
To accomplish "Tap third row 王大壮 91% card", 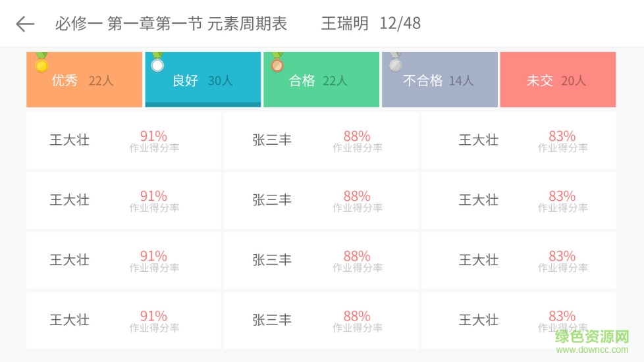I will pos(123,260).
